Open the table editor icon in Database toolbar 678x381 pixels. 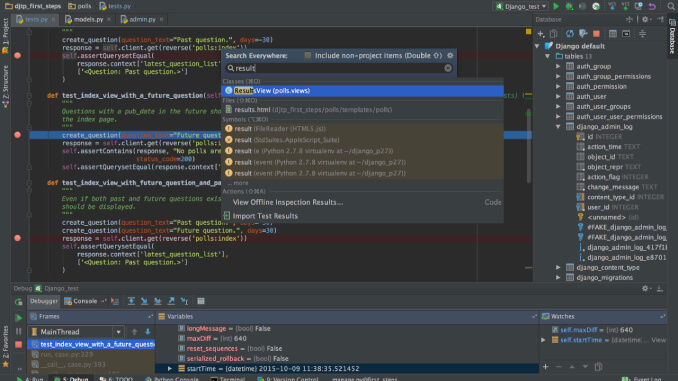point(613,34)
